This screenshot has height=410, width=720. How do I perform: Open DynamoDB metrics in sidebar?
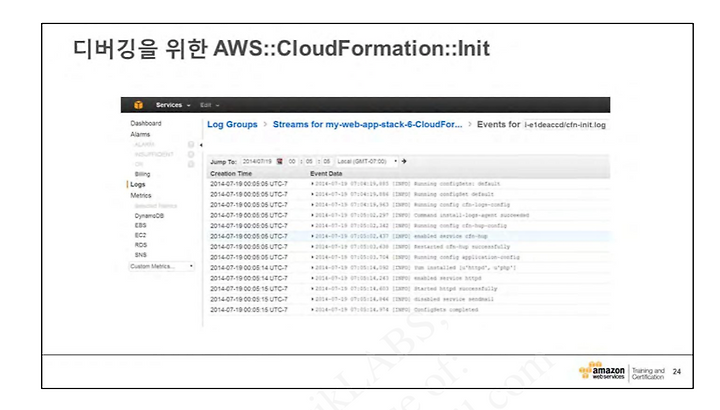(149, 216)
